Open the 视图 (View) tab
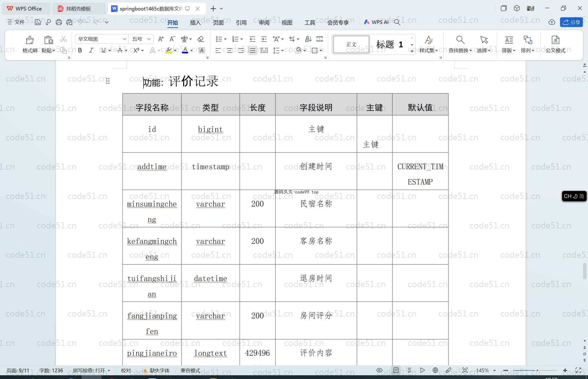Screen dimensions: 588x379 click(287, 22)
